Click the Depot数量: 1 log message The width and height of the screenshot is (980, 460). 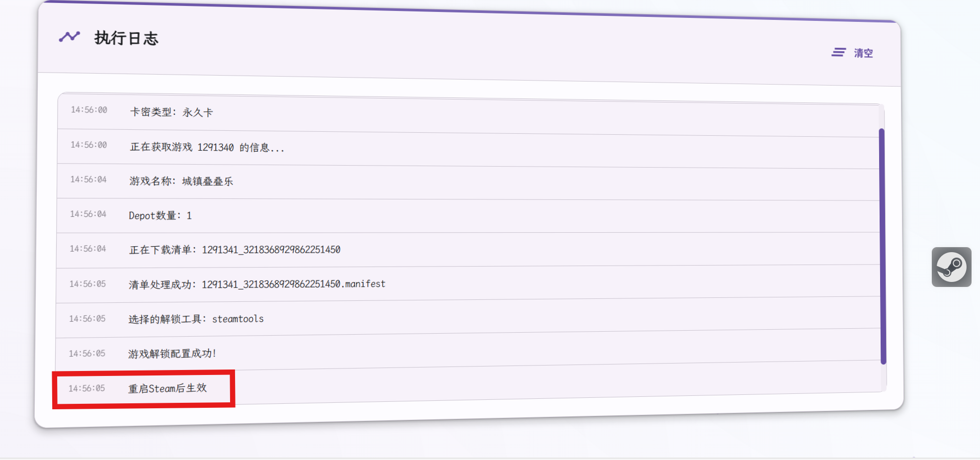(x=160, y=216)
